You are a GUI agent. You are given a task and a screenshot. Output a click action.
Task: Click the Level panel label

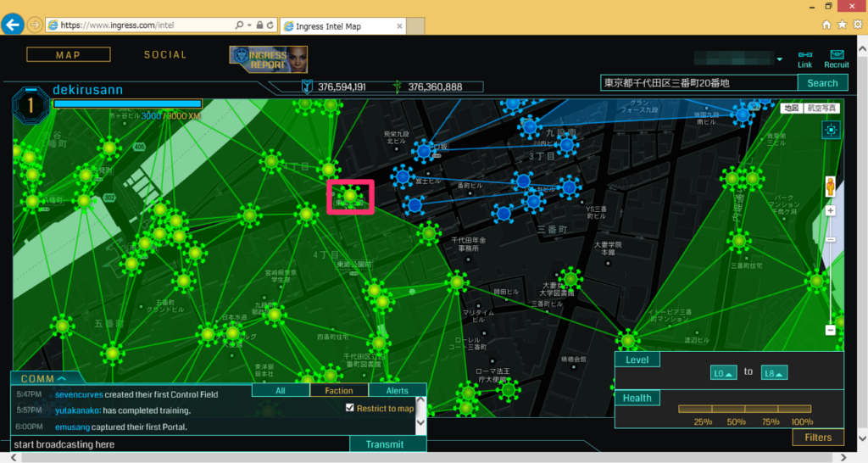coord(637,360)
